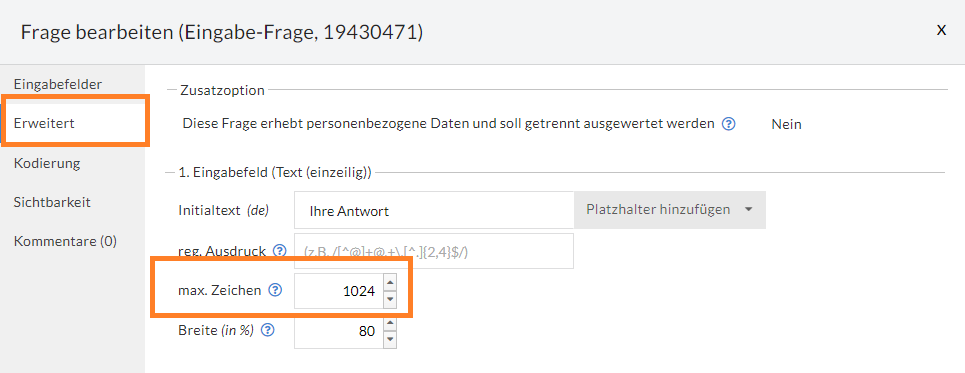Increase Breite value with up arrow
The image size is (965, 373).
pos(390,323)
